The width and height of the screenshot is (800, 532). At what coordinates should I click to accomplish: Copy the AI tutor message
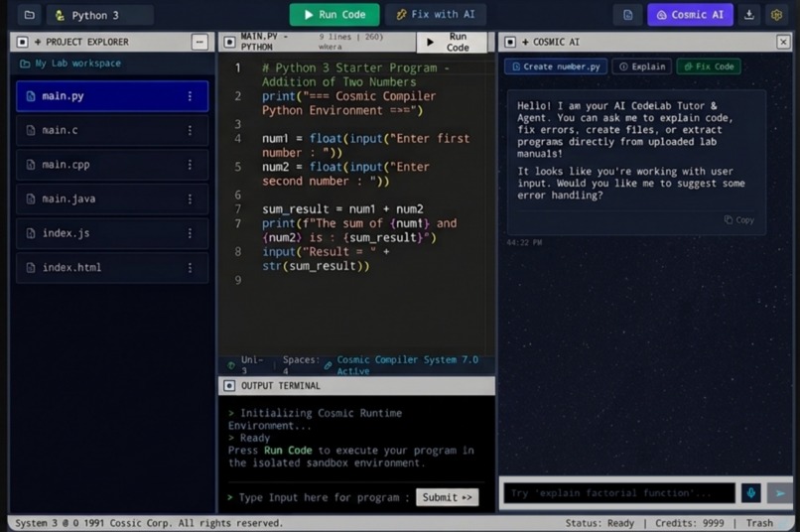(x=738, y=219)
